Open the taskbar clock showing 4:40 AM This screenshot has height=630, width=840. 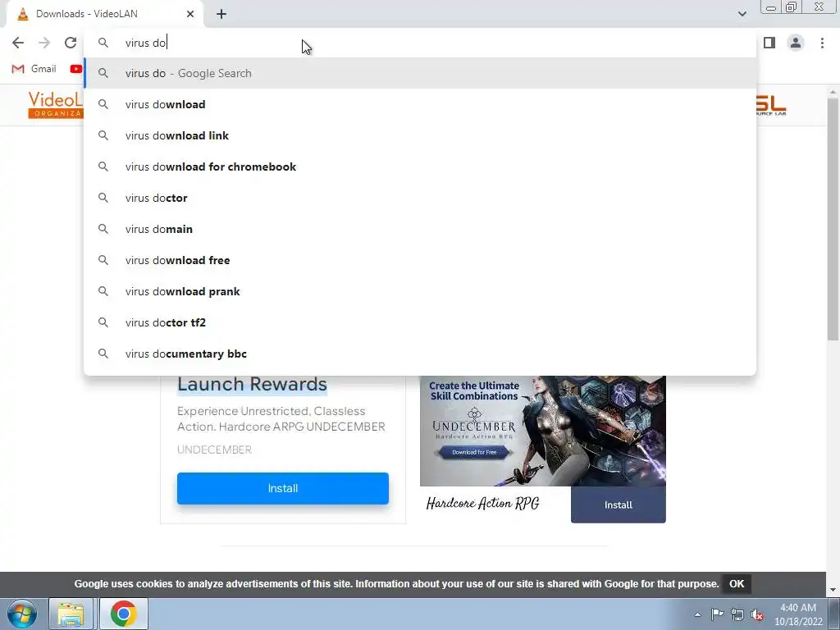point(797,614)
